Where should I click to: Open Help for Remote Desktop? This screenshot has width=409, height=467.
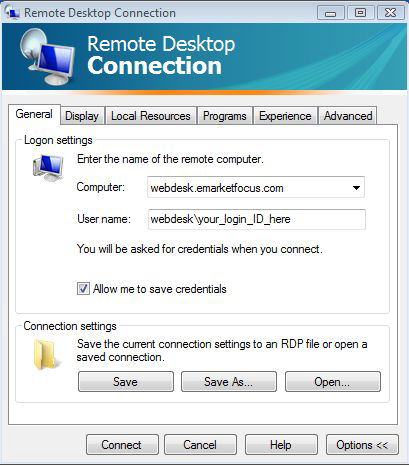pos(281,445)
